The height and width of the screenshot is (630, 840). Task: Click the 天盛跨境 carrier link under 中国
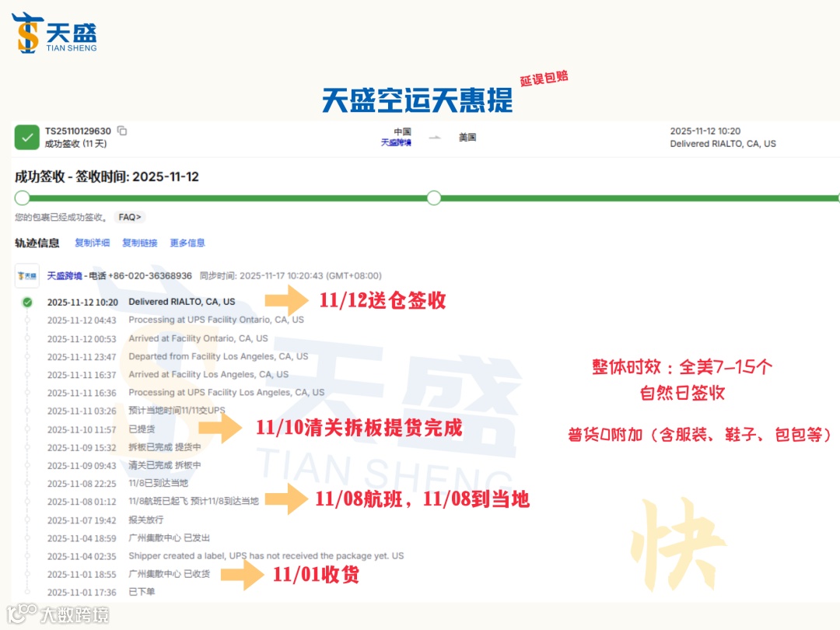pyautogui.click(x=396, y=142)
